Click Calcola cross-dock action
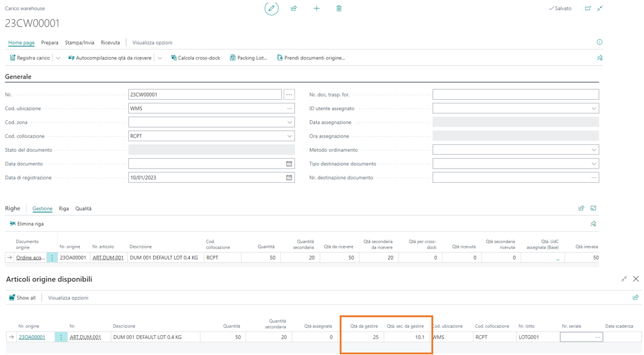Viewport: 644px width, 355px height. (194, 58)
